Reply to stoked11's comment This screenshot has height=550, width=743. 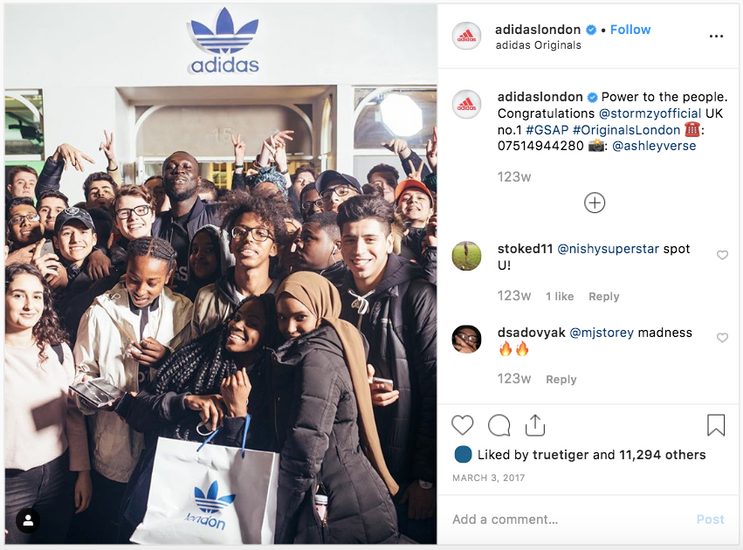[x=604, y=297]
